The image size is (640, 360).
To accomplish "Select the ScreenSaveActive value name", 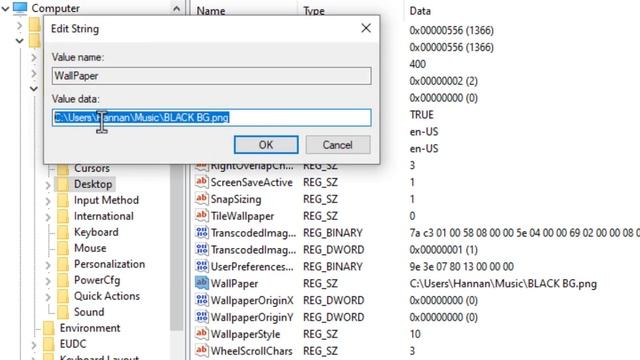I will [251, 182].
